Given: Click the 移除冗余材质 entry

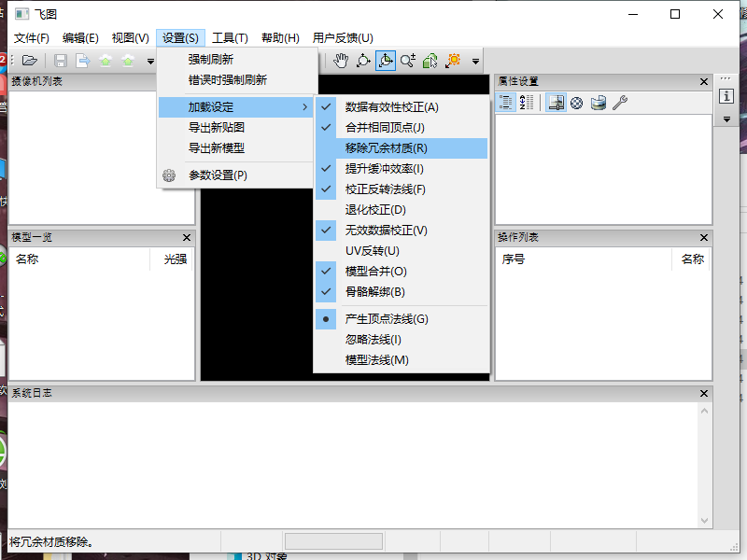Looking at the screenshot, I should point(387,147).
